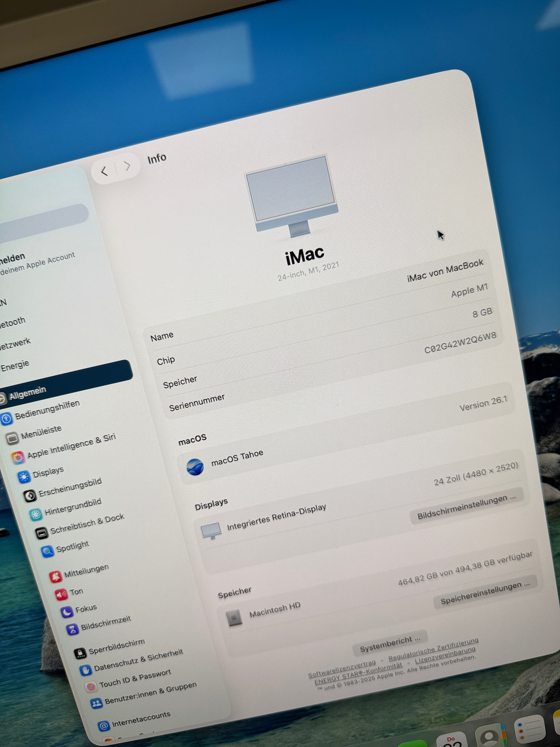Open Mitteilungen bell icon
The width and height of the screenshot is (560, 747).
click(x=56, y=576)
